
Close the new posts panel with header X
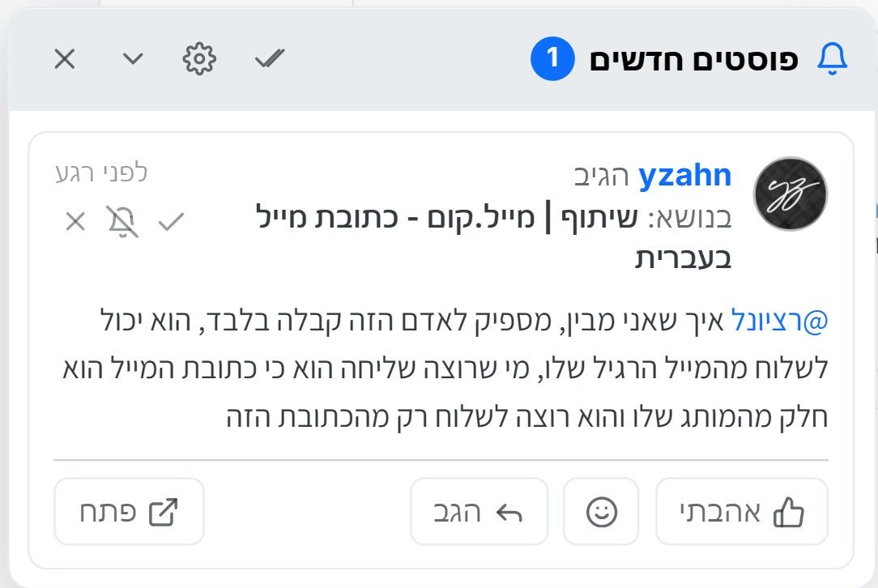tap(65, 59)
